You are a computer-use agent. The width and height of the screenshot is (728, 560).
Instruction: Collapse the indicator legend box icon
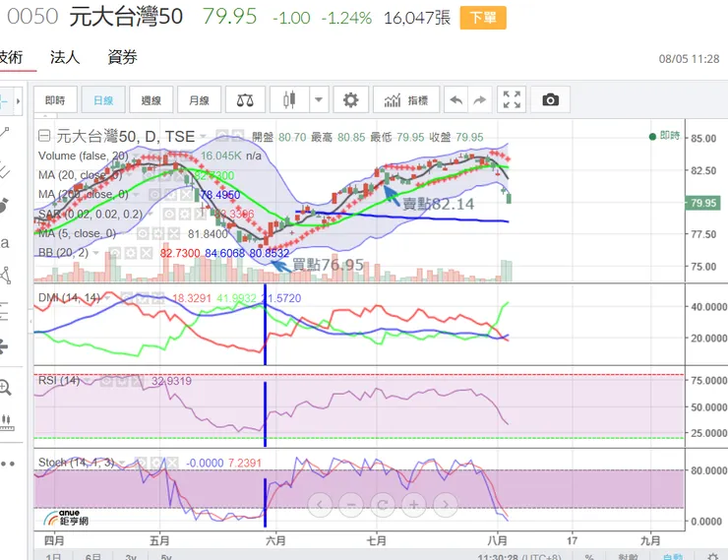coord(44,136)
